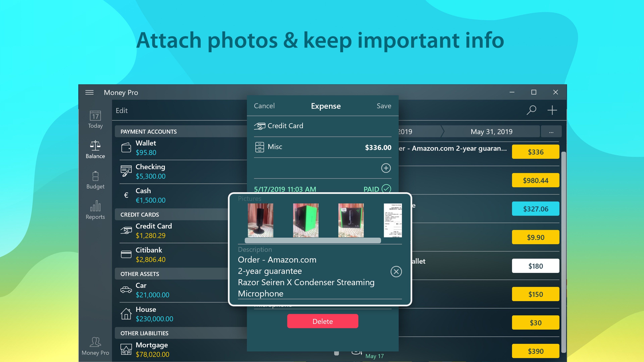Click the Mortgage liability icon

[126, 349]
